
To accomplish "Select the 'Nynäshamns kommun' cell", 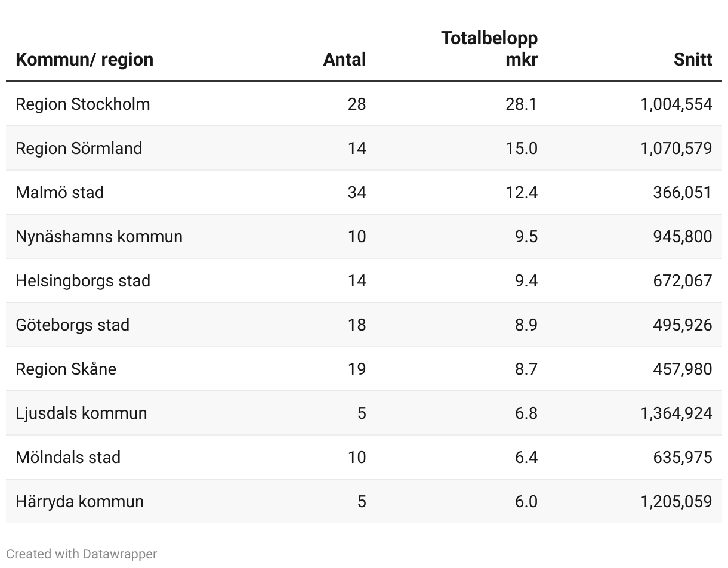I will 99,237.
